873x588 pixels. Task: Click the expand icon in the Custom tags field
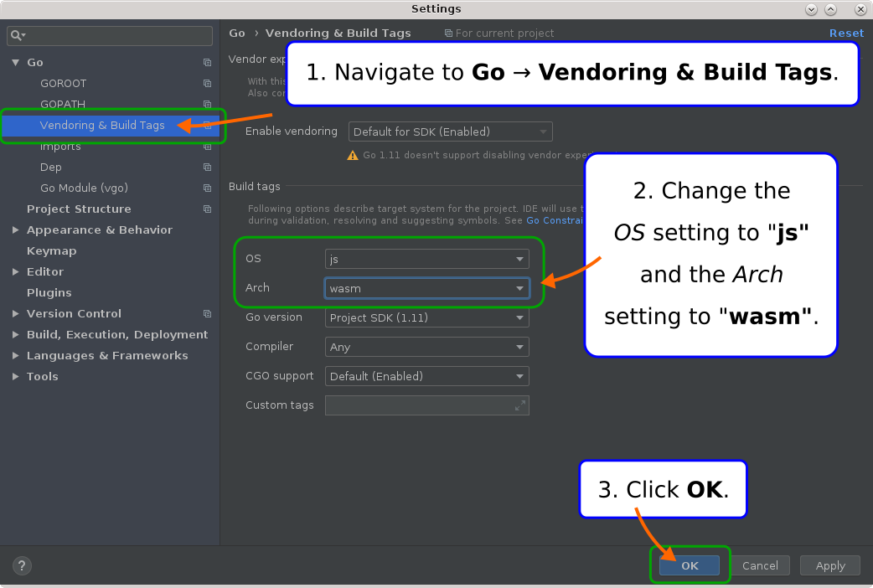(520, 405)
